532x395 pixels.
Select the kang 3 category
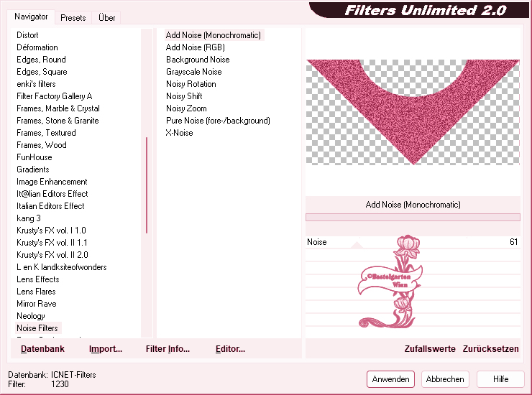coord(29,218)
